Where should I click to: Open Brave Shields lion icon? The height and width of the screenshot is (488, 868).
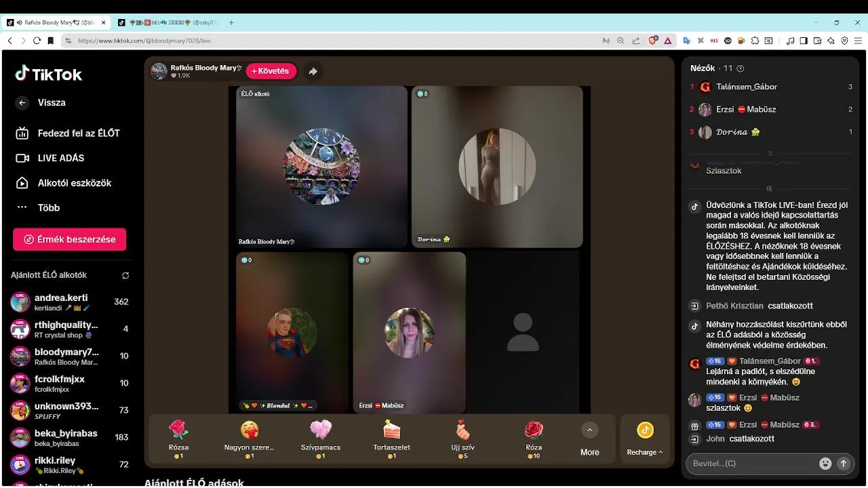tap(653, 41)
